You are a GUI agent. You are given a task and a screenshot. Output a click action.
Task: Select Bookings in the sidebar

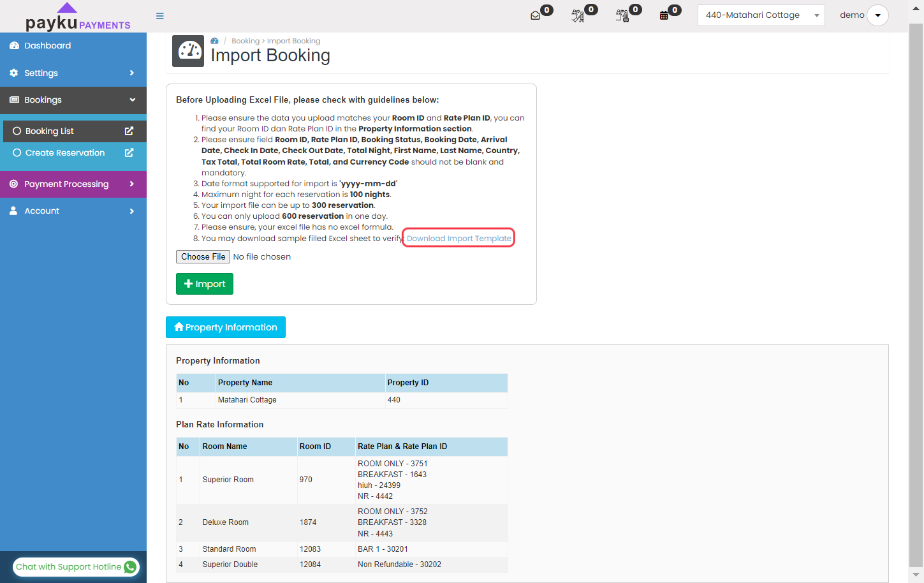73,100
